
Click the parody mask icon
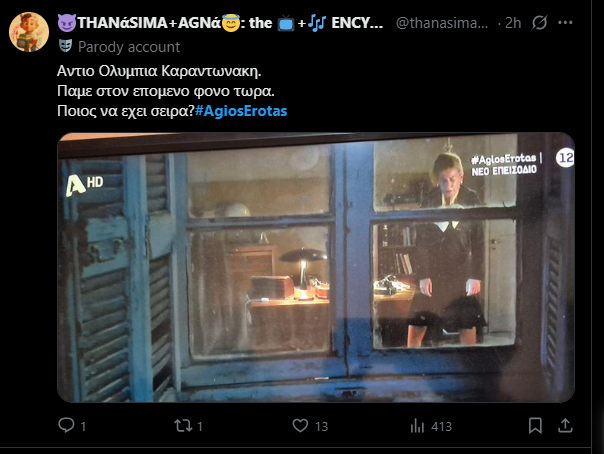65,46
